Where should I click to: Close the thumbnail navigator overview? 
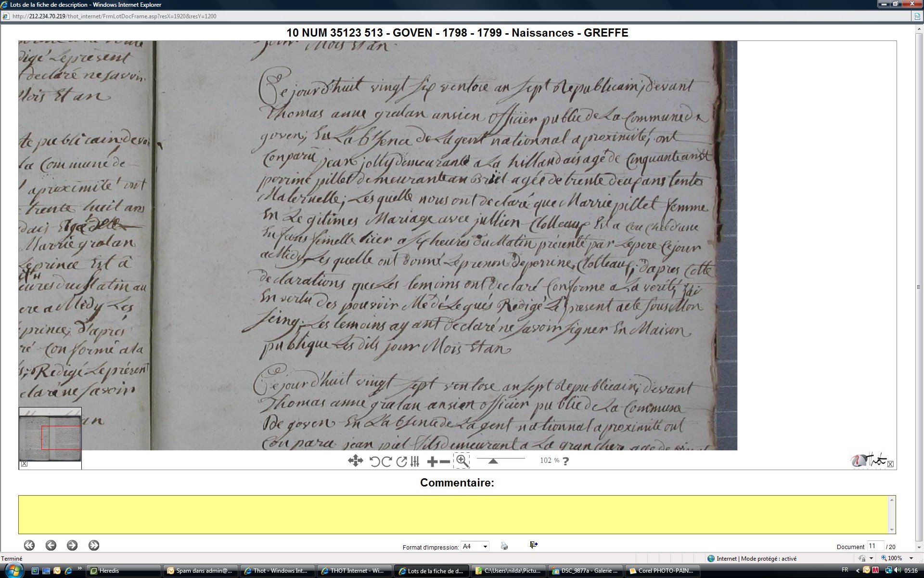[x=24, y=464]
